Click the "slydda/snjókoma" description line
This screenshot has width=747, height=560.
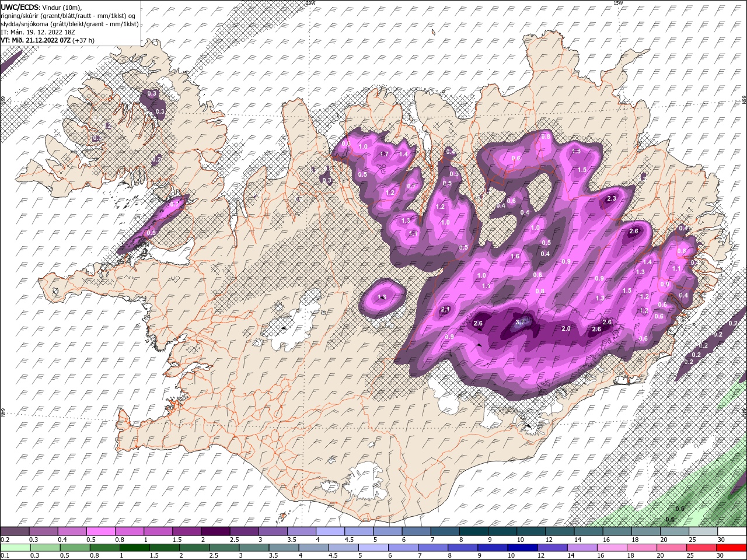69,23
